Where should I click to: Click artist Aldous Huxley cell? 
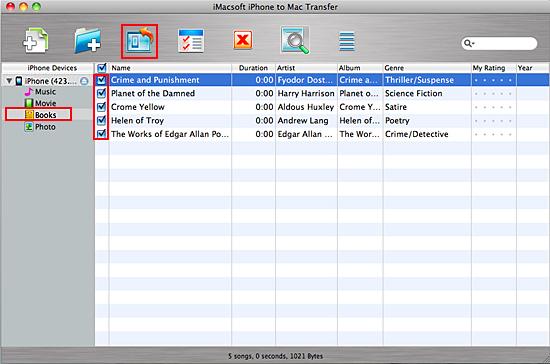(x=306, y=107)
